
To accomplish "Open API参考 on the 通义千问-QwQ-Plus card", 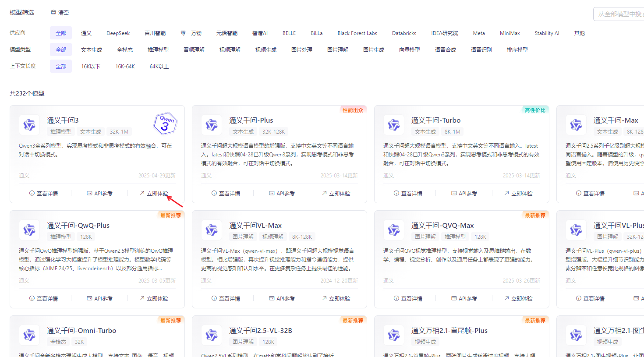I will tap(99, 298).
